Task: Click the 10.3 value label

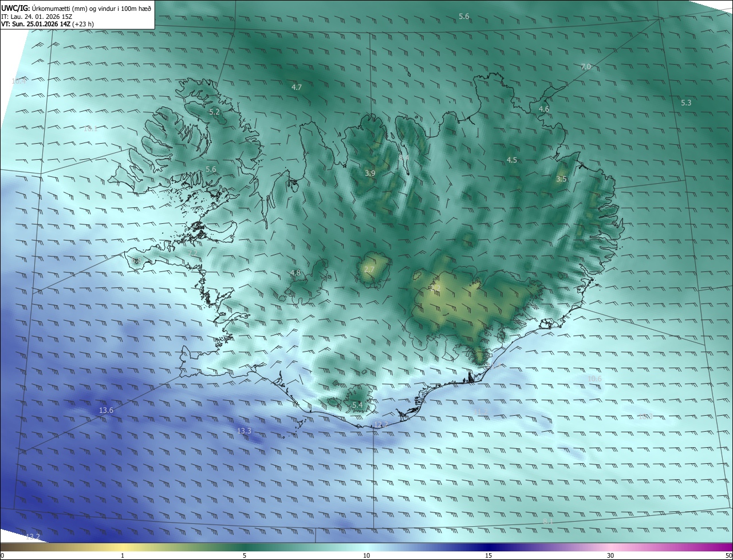Action: 645,416
